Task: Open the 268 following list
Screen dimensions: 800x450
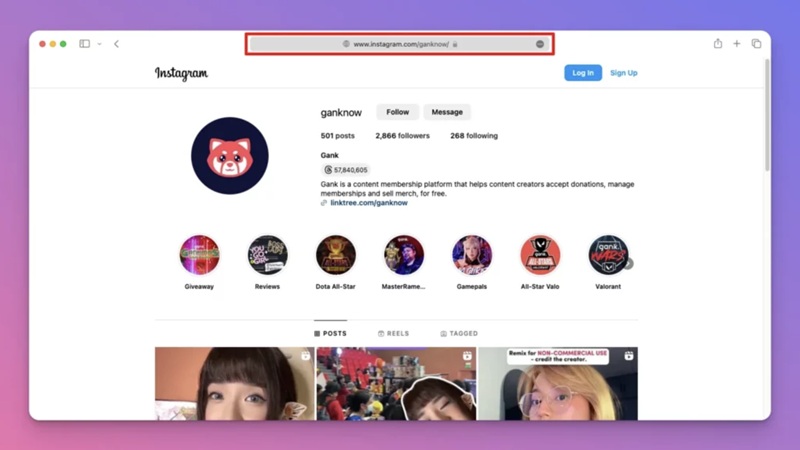Action: [x=474, y=136]
